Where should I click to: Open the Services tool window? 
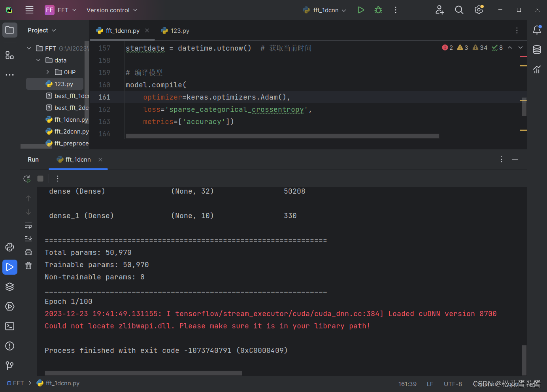(9, 306)
